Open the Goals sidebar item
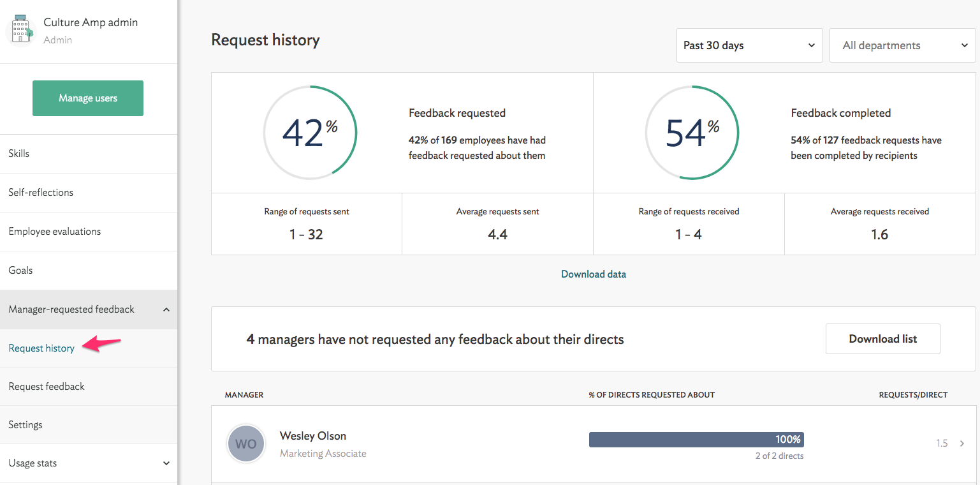Screen dimensions: 980x485 [x=20, y=271]
